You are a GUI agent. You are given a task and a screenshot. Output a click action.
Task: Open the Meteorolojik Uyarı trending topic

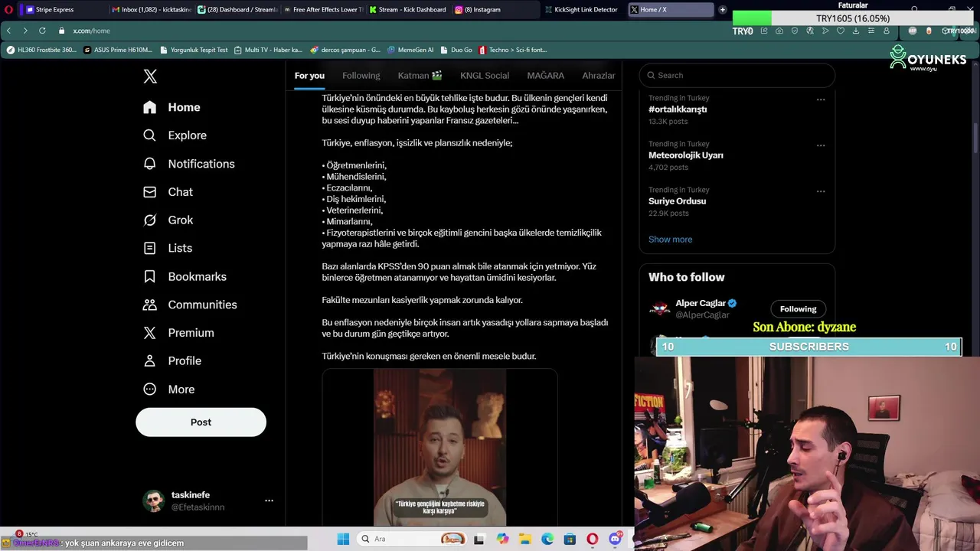(685, 155)
